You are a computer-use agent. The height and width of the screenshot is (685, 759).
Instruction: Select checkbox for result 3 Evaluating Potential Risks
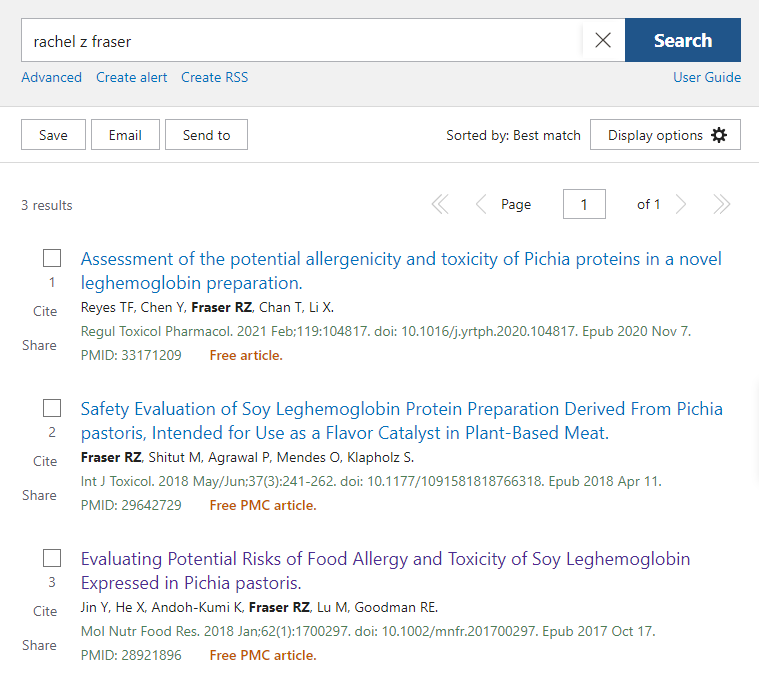click(52, 558)
